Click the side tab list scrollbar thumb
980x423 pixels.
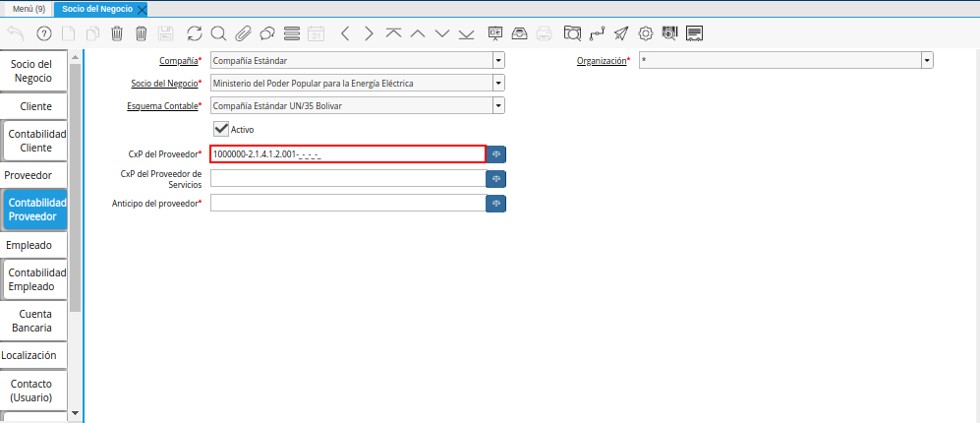click(75, 187)
